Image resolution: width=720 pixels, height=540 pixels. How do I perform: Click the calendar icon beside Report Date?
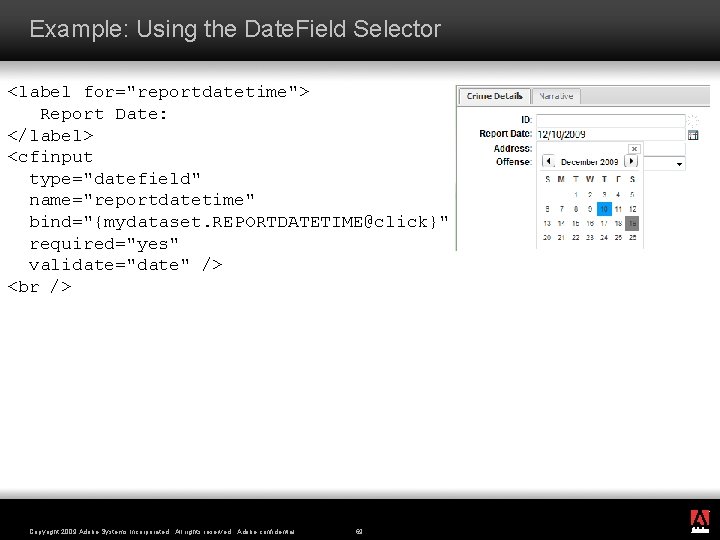pyautogui.click(x=693, y=134)
